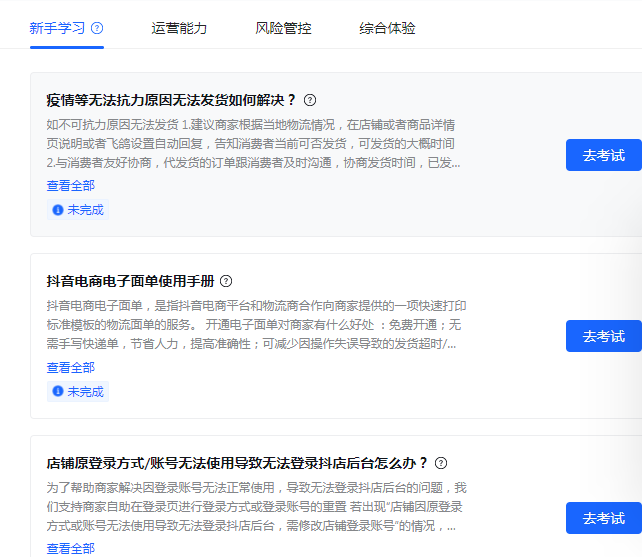Click 去考试 for the 店铺原登录方式 article
The image size is (642, 557).
[604, 518]
